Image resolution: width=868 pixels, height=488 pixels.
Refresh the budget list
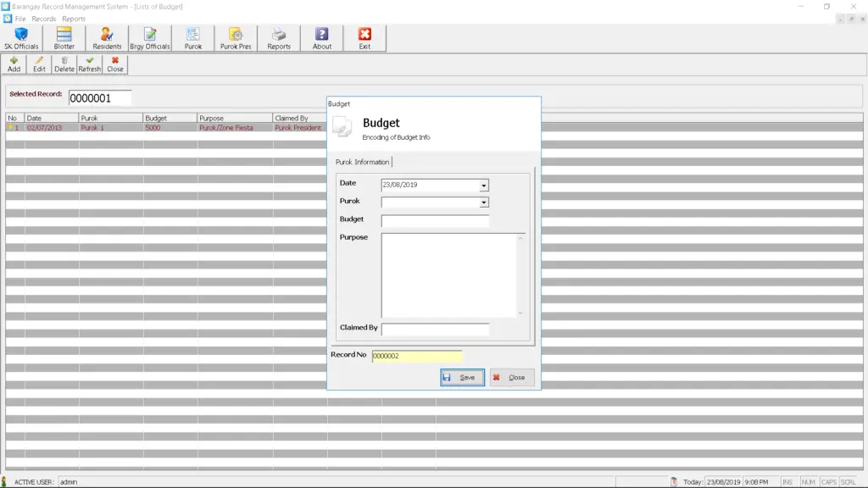(88, 64)
